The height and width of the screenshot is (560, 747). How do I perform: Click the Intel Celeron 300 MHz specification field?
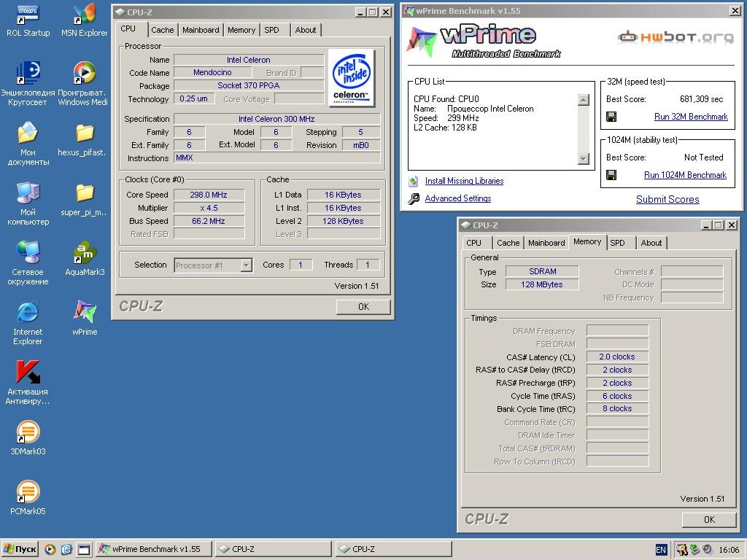pos(277,119)
